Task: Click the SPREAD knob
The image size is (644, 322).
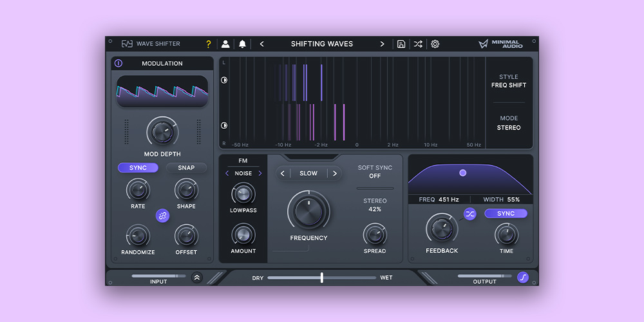Action: click(375, 234)
